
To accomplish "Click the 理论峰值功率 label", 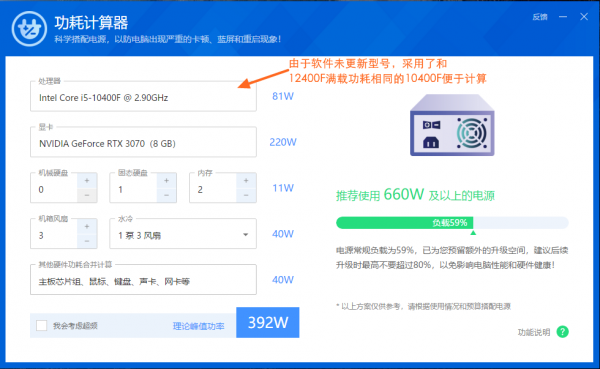I will click(199, 326).
